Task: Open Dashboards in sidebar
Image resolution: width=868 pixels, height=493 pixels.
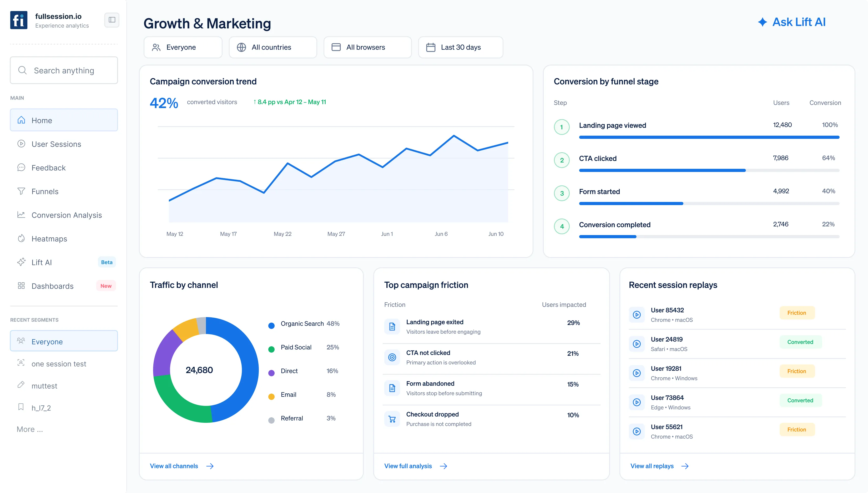Action: point(64,286)
